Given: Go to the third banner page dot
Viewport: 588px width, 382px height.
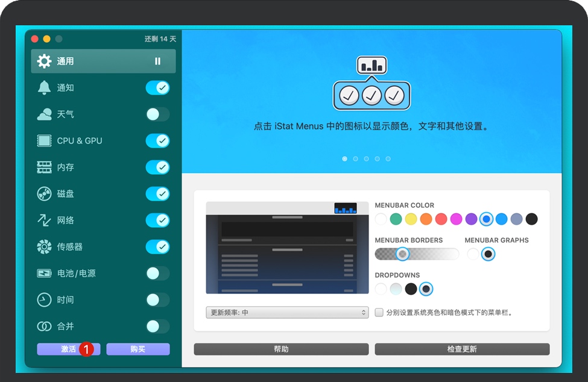Looking at the screenshot, I should pos(367,159).
